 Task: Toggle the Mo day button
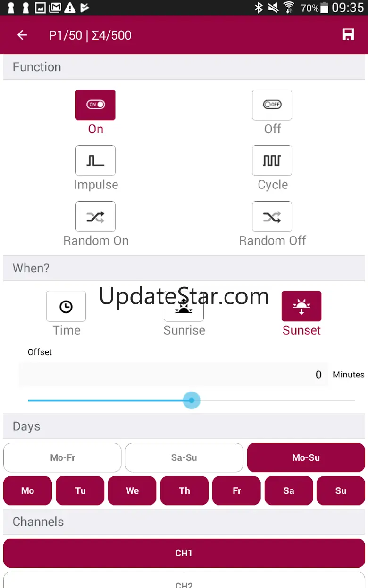click(x=27, y=490)
